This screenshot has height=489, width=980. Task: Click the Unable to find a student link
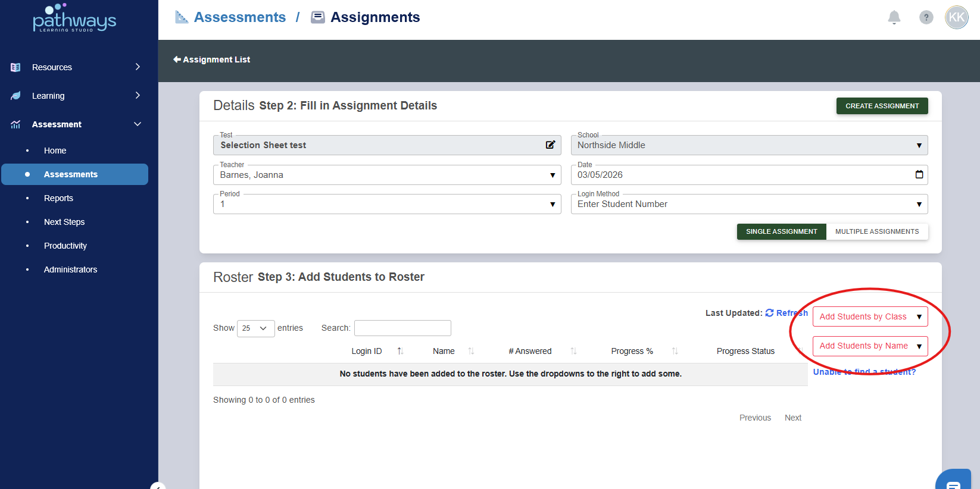(864, 372)
